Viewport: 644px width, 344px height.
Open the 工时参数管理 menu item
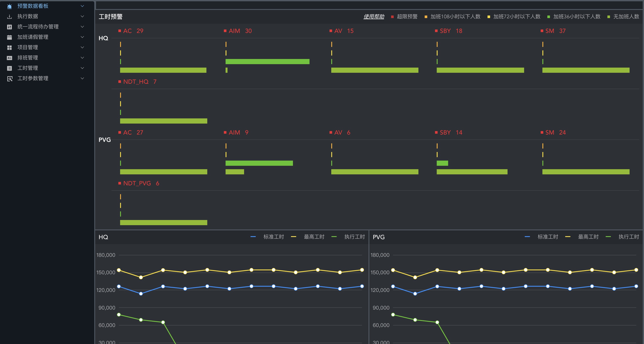coord(47,79)
